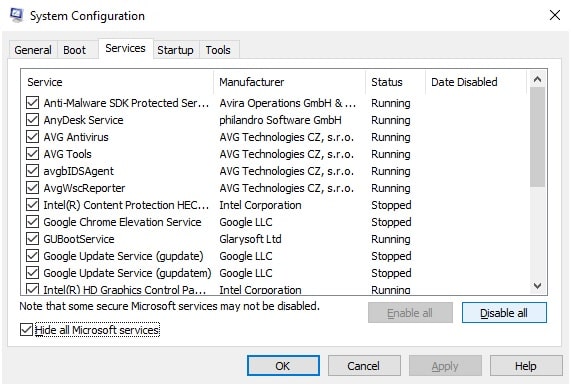Sort by the Service column header
Viewport: 571px width, 386px height.
point(118,82)
